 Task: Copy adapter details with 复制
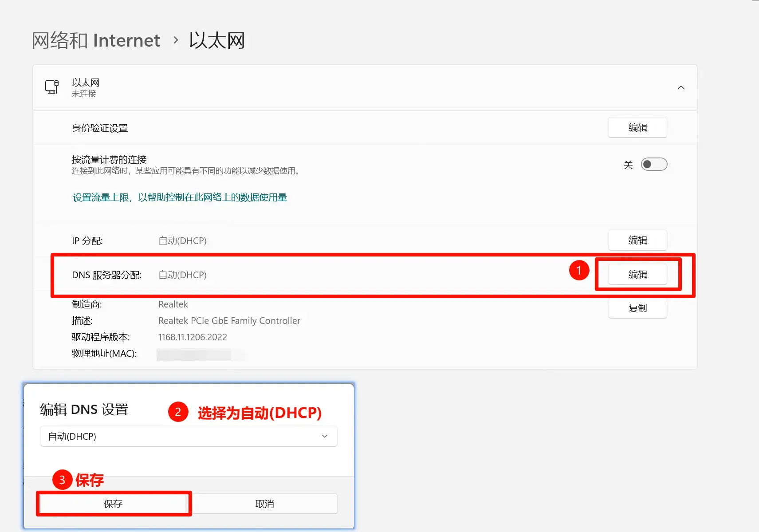[x=637, y=308]
